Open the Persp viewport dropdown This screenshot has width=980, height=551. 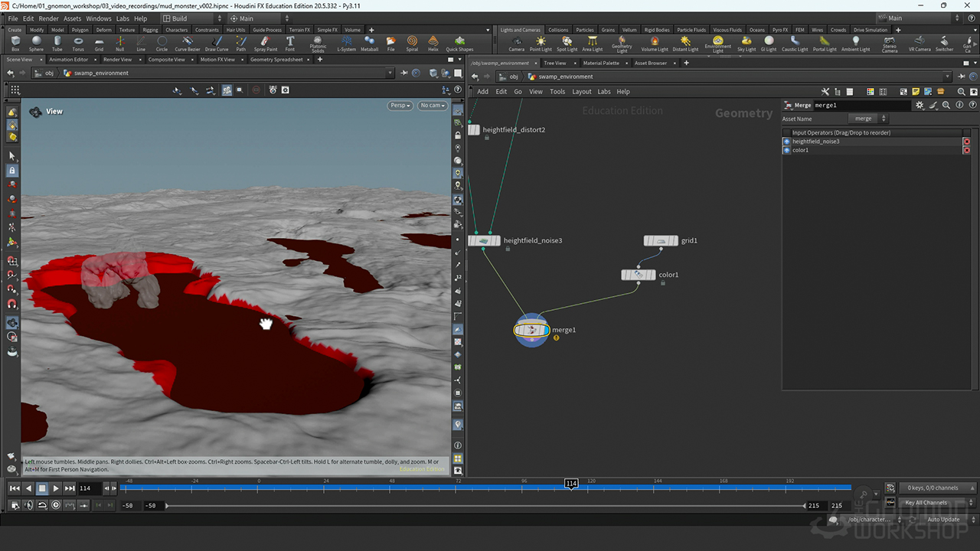click(400, 106)
